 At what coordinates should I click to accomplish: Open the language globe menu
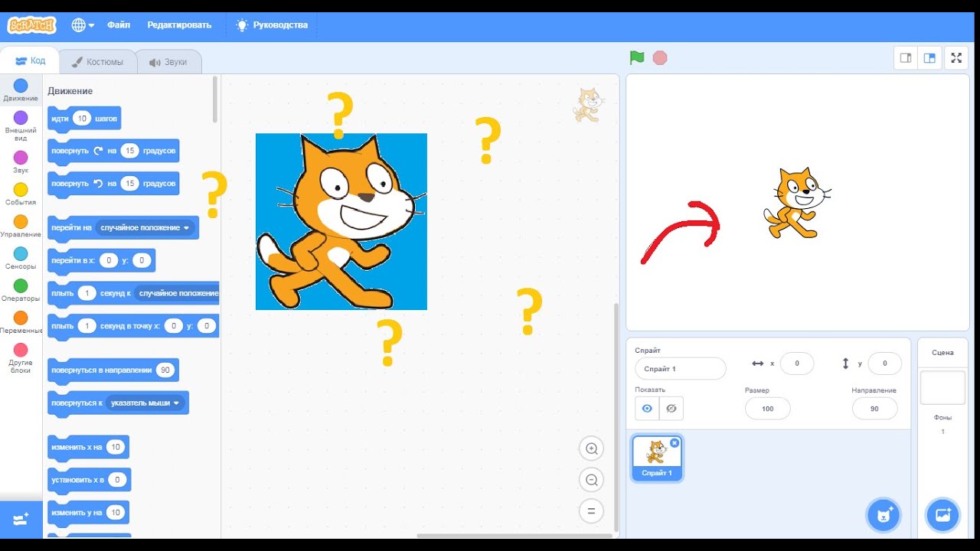pos(83,25)
